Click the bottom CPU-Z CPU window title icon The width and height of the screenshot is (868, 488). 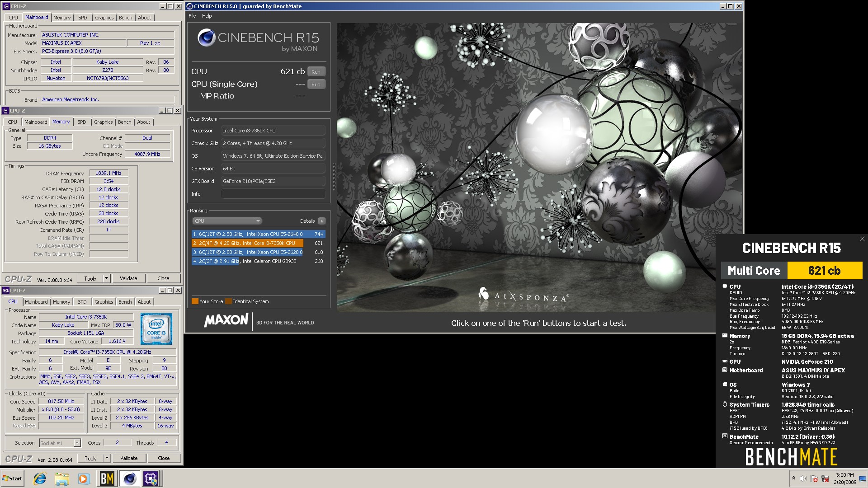6,291
